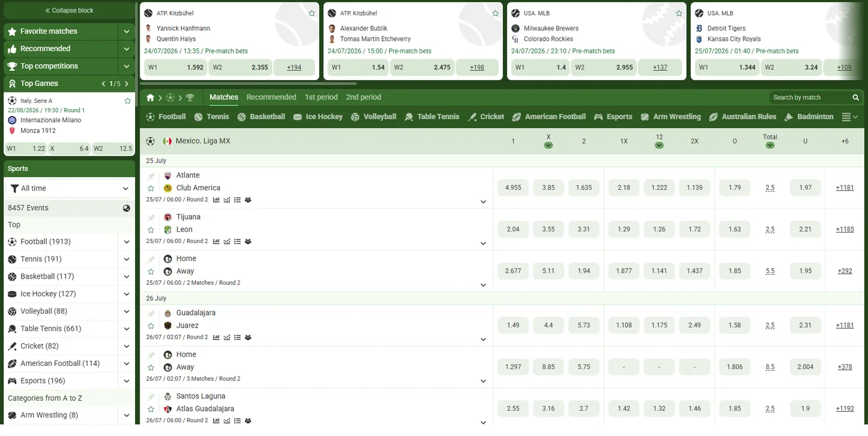Go to previous Top Games slide arrow
This screenshot has width=868, height=436.
[104, 84]
